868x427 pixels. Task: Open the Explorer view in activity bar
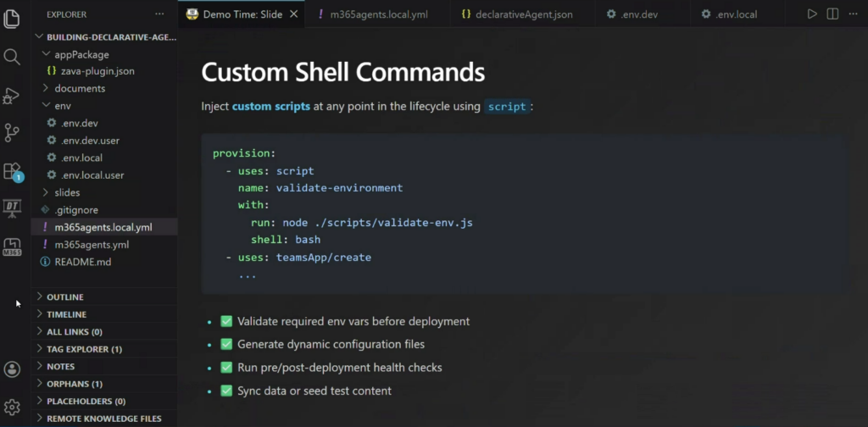pyautogui.click(x=12, y=18)
